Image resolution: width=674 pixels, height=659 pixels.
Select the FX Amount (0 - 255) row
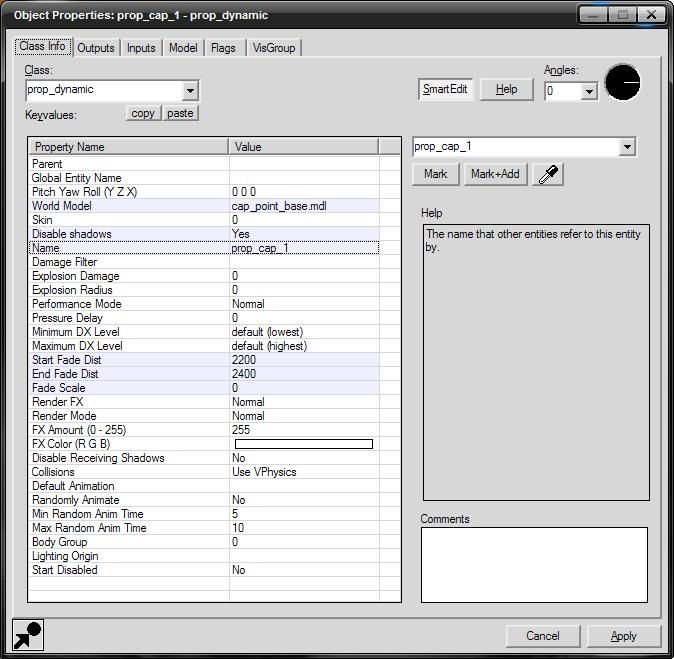tap(204, 430)
